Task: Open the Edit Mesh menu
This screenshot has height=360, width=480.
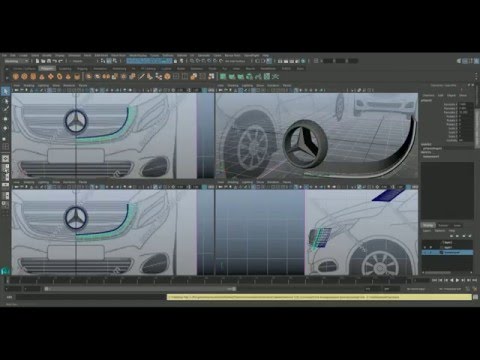Action: click(101, 55)
